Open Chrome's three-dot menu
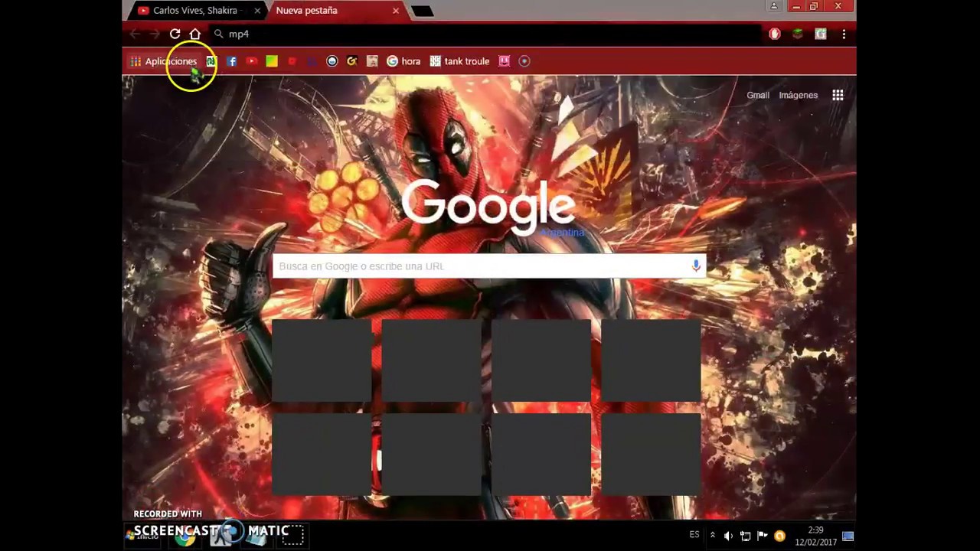The image size is (980, 551). 844,34
